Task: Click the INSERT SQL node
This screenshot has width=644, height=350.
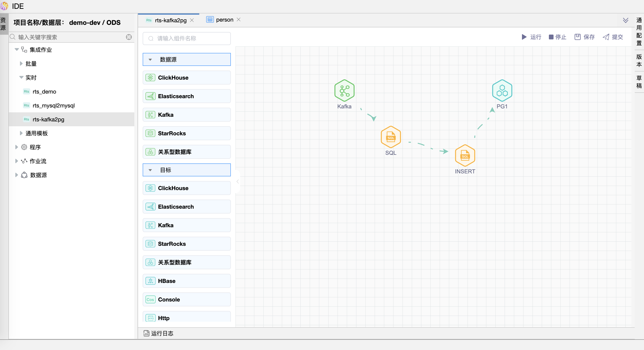Action: 465,156
